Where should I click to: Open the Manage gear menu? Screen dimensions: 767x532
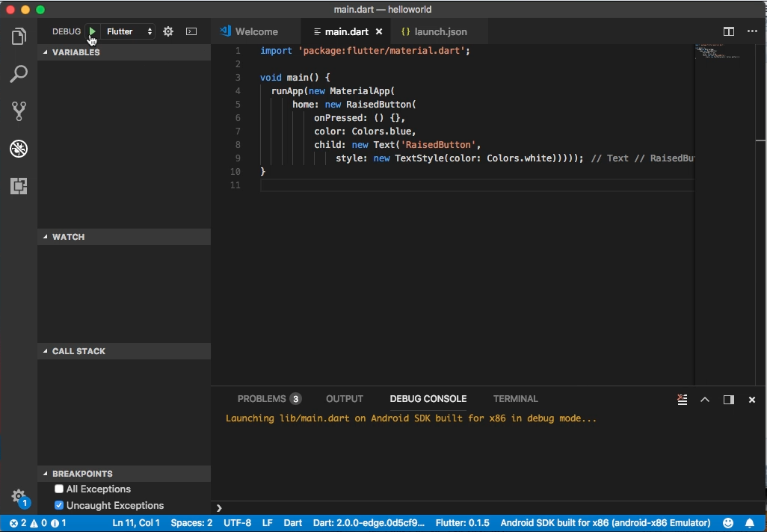(19, 496)
